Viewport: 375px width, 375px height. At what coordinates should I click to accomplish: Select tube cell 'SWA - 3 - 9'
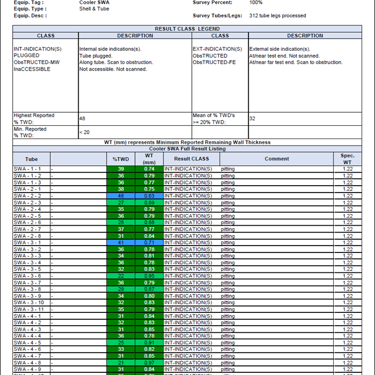click(32, 296)
